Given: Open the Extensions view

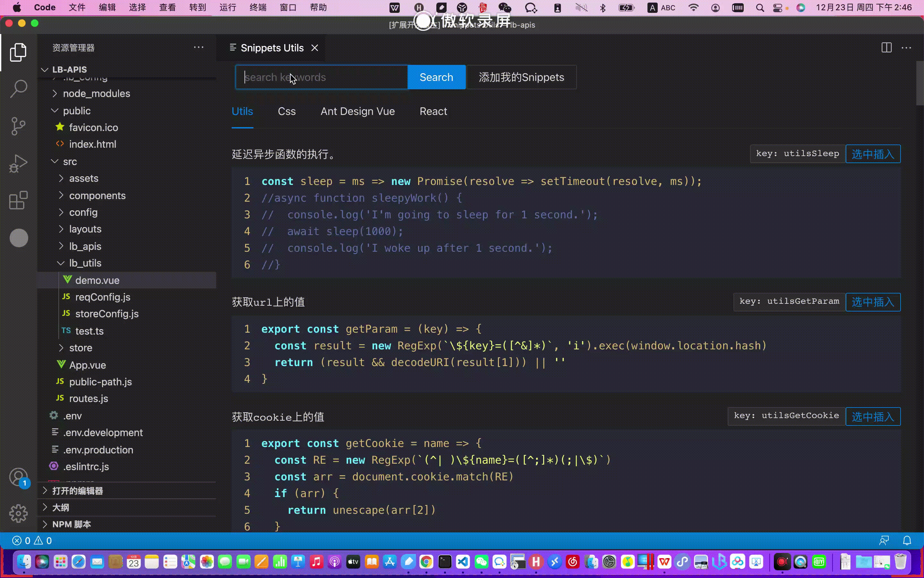Looking at the screenshot, I should click(x=18, y=200).
